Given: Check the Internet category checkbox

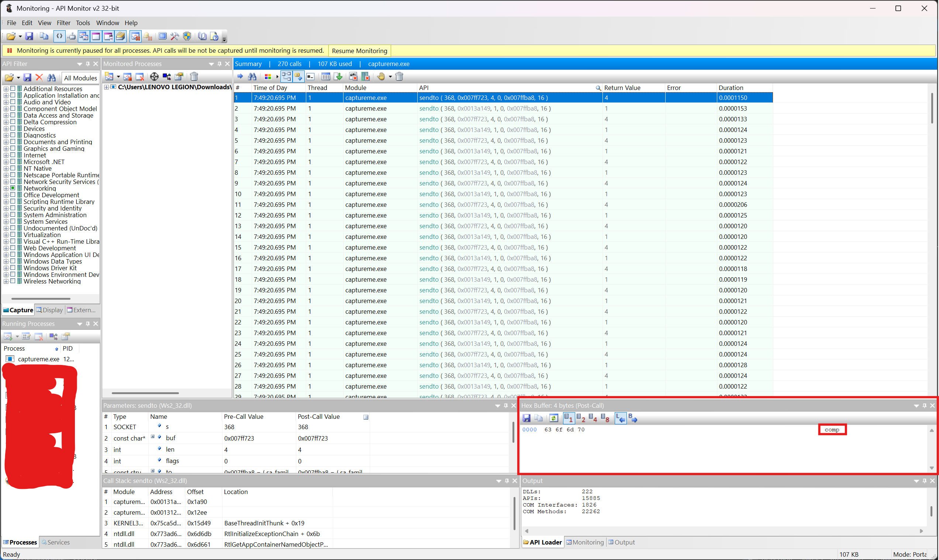Looking at the screenshot, I should click(13, 155).
